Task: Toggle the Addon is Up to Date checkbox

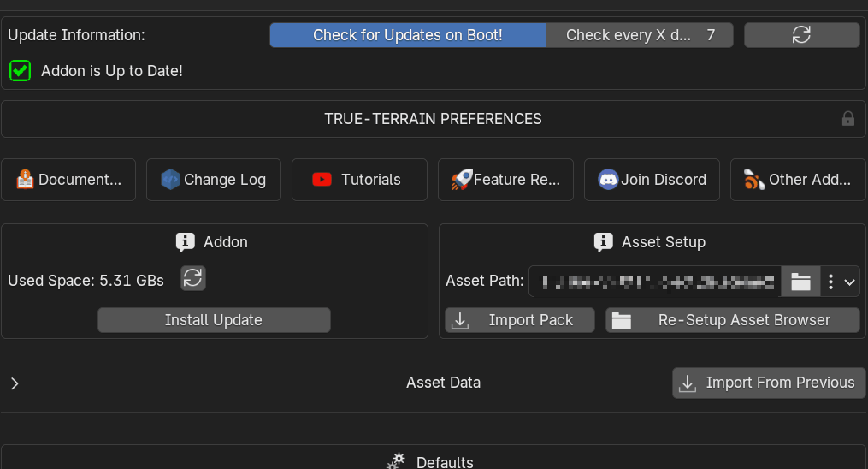Action: 21,71
